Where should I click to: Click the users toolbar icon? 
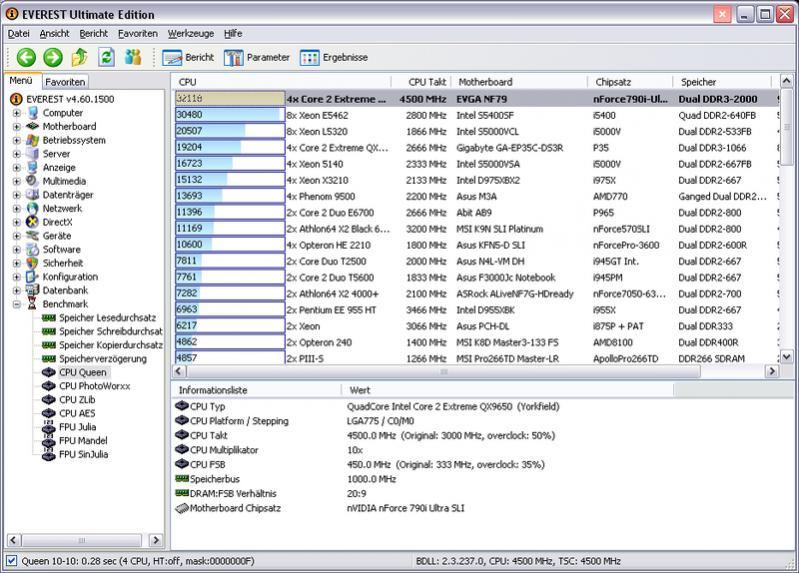pos(134,57)
